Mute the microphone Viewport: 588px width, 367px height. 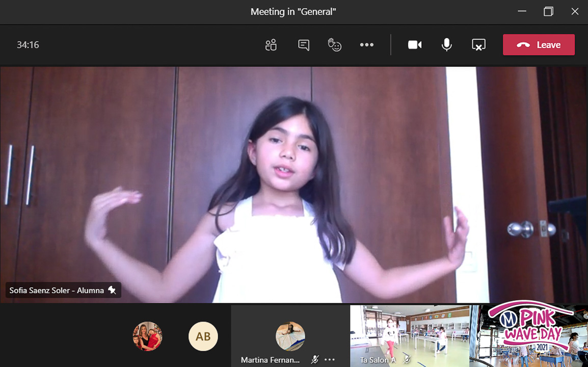(446, 45)
